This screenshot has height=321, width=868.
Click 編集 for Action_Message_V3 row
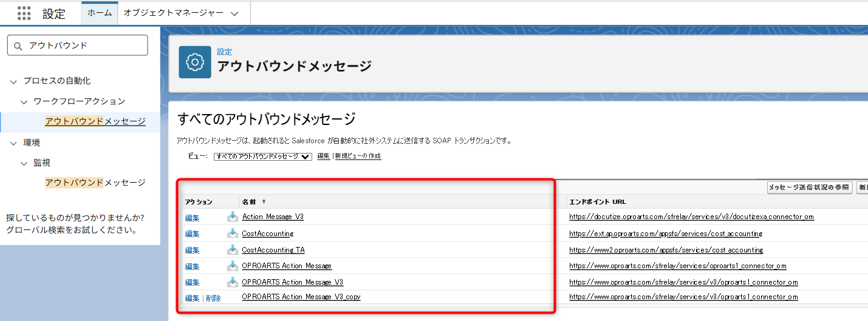pyautogui.click(x=192, y=217)
